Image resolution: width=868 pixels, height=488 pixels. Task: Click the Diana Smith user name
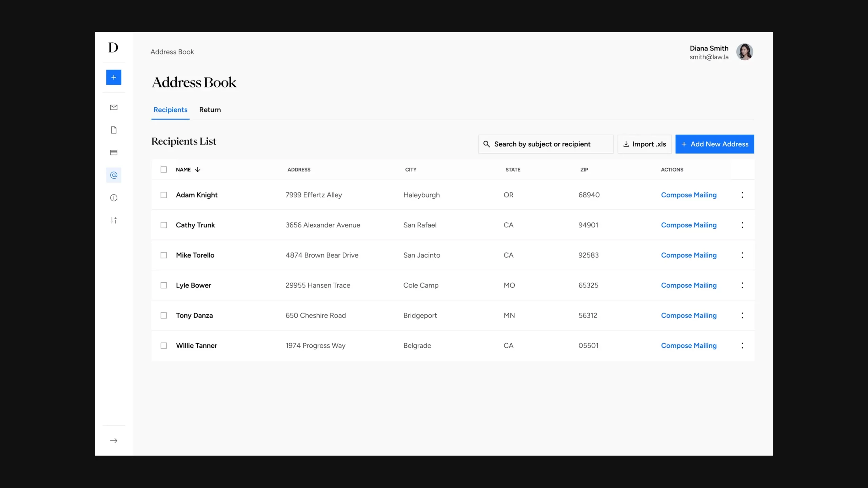[709, 48]
